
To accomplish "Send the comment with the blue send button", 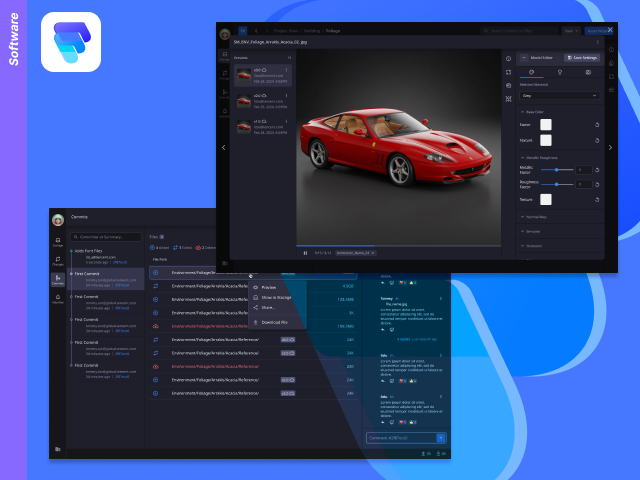I will [441, 438].
